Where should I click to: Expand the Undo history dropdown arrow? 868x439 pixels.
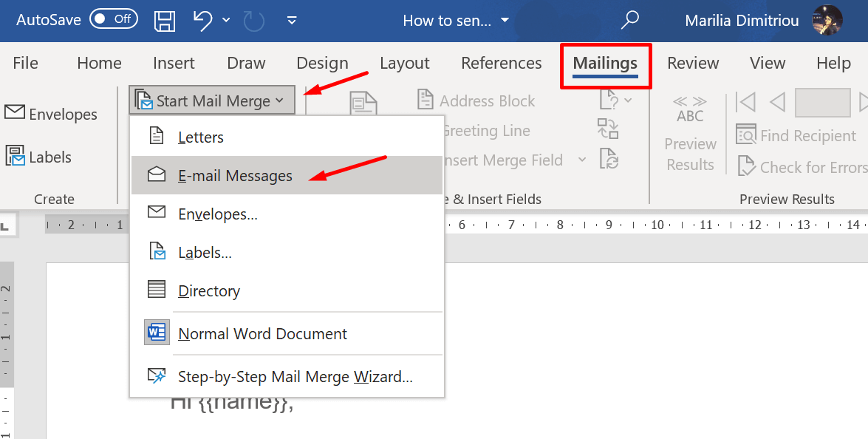point(226,21)
